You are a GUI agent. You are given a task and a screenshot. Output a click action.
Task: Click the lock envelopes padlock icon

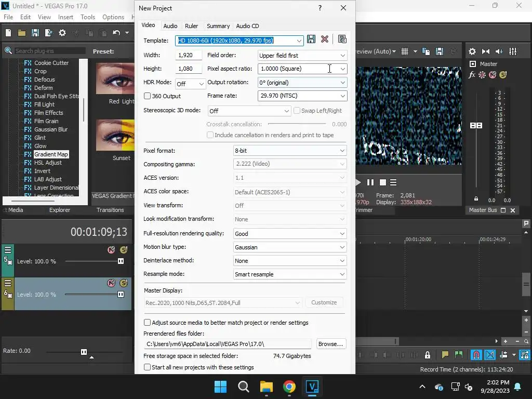(x=428, y=355)
